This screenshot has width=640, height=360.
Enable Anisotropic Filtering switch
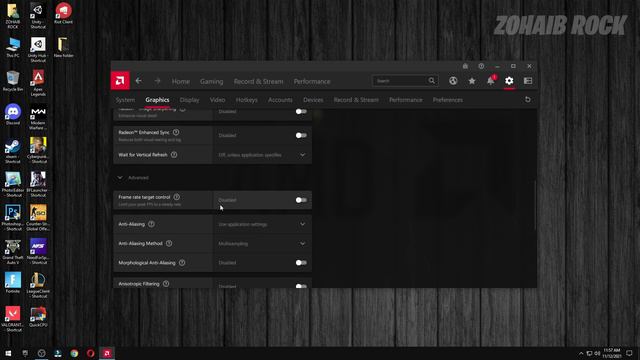tap(301, 286)
